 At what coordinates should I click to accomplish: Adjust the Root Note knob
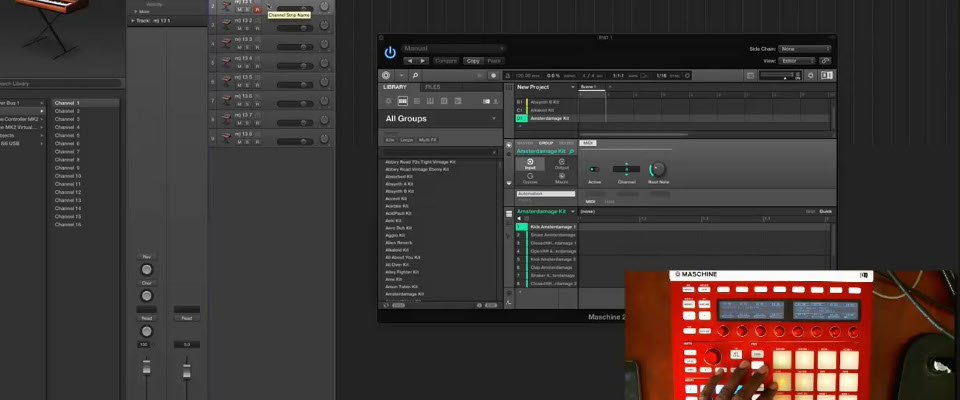point(658,169)
